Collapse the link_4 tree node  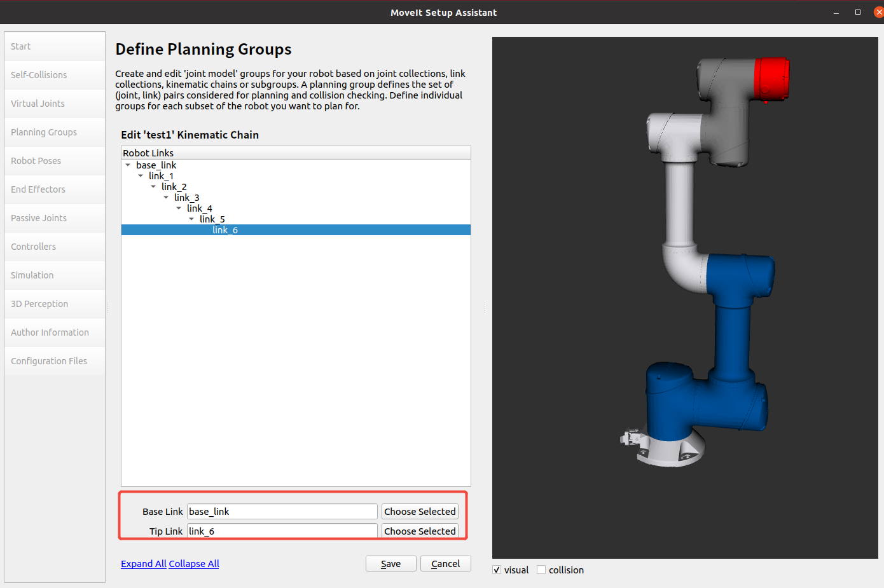click(179, 209)
